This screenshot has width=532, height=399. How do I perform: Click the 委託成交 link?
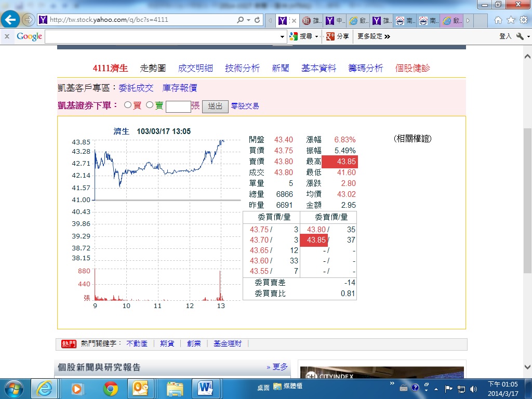[136, 88]
